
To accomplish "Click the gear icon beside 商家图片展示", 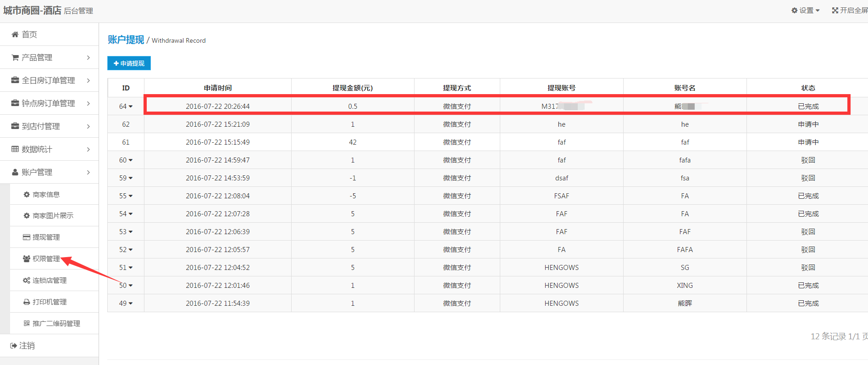I will pos(27,216).
